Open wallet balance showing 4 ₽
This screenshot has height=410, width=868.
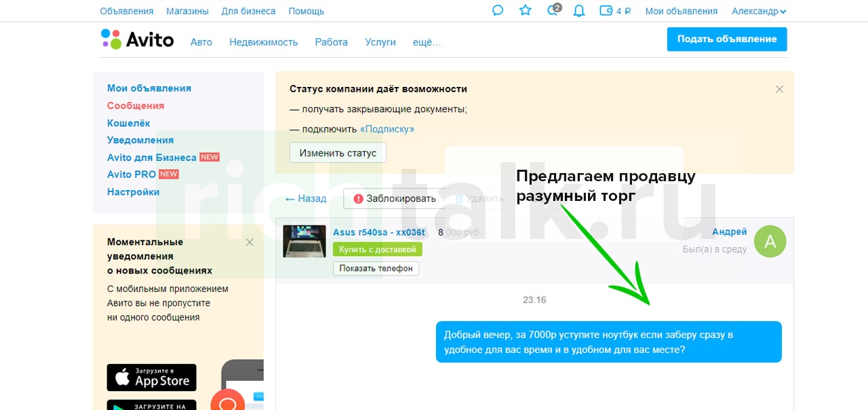click(x=616, y=11)
